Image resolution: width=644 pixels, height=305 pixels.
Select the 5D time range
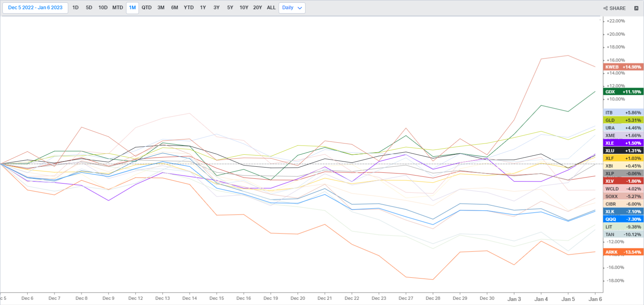tap(89, 8)
